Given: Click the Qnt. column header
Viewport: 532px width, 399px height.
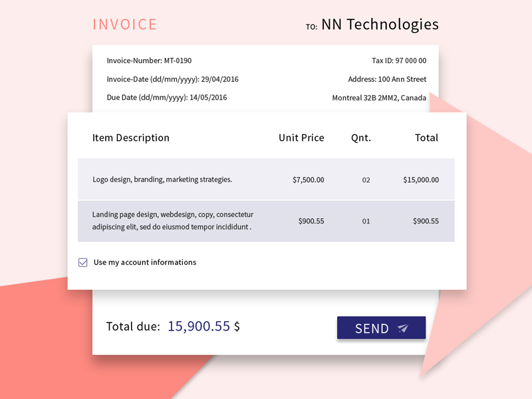Looking at the screenshot, I should pyautogui.click(x=361, y=138).
